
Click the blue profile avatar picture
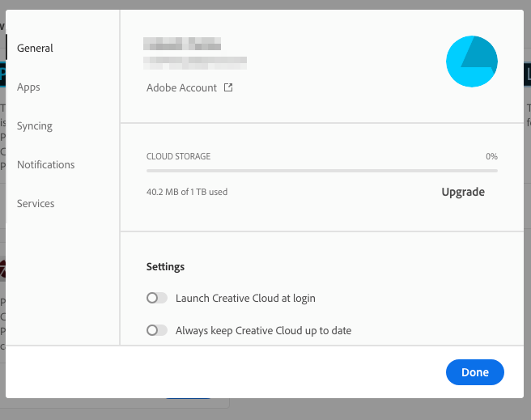(x=472, y=62)
